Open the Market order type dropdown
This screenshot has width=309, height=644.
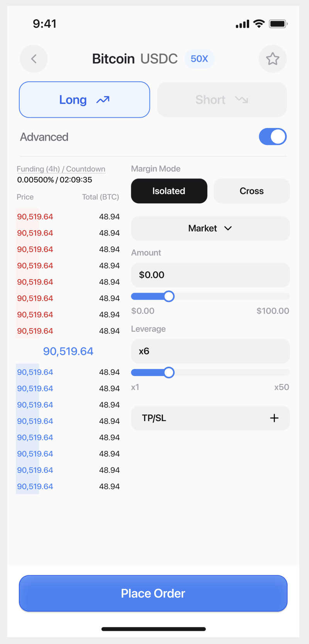[x=210, y=228]
